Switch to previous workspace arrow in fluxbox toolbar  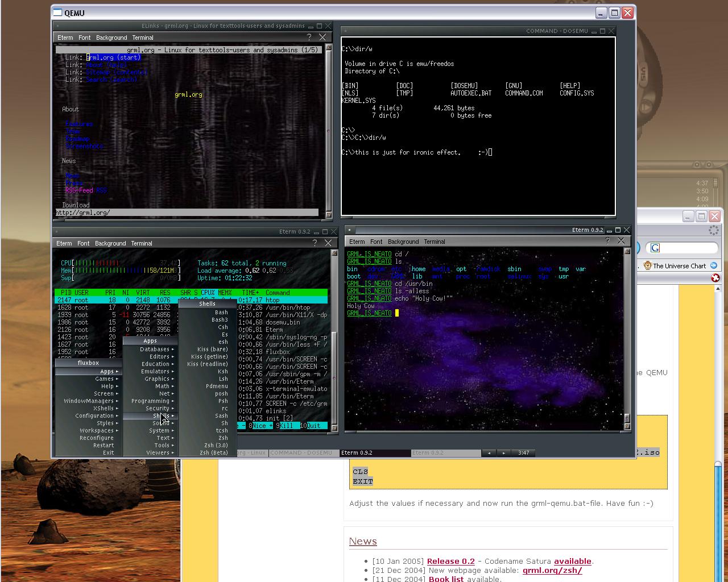pos(489,453)
